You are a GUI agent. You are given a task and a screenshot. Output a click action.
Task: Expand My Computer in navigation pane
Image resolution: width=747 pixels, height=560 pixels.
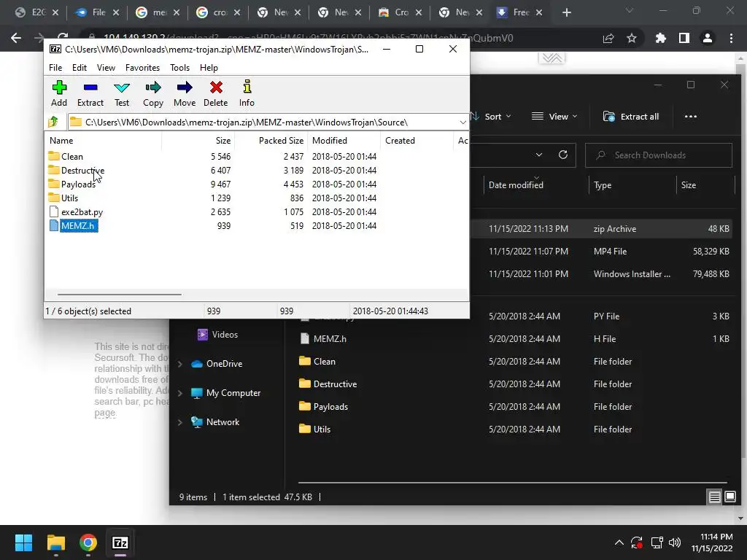coord(180,393)
